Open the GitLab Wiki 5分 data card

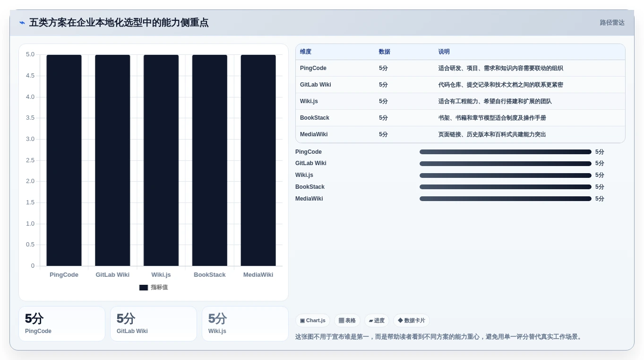[x=154, y=324]
